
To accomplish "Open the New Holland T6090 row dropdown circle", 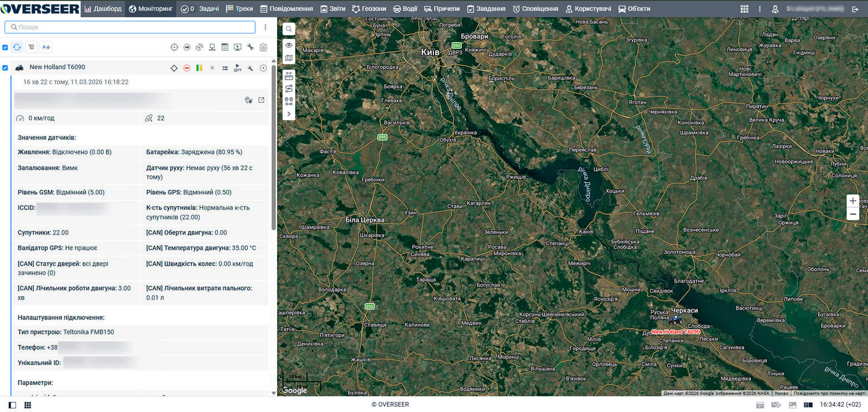I will click(x=263, y=68).
